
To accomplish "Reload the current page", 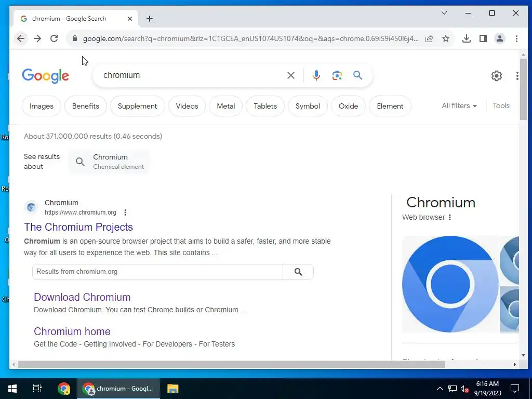I will click(x=54, y=38).
